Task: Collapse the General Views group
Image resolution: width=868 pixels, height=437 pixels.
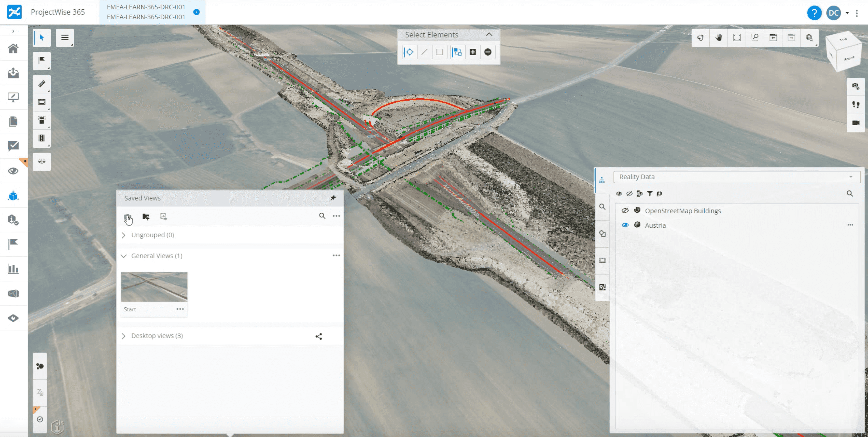Action: point(124,256)
